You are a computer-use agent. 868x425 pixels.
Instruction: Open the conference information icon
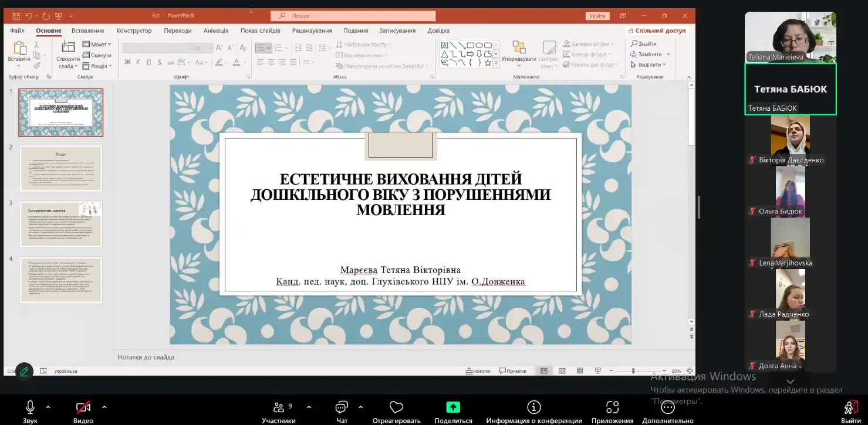point(533,407)
